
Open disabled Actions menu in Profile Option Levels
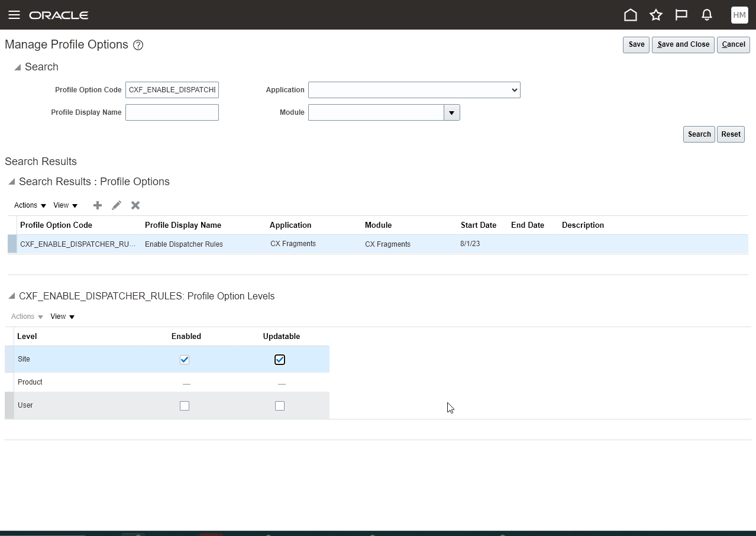click(x=27, y=317)
